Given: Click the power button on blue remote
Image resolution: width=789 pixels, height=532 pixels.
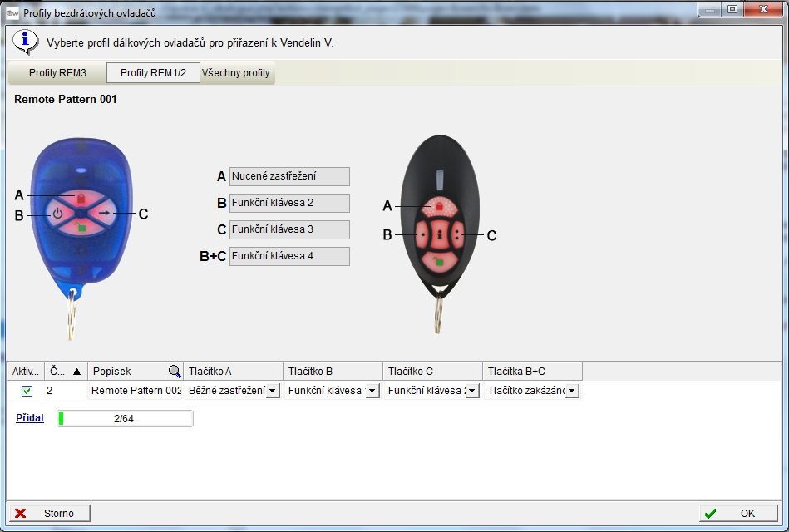Looking at the screenshot, I should coord(57,214).
